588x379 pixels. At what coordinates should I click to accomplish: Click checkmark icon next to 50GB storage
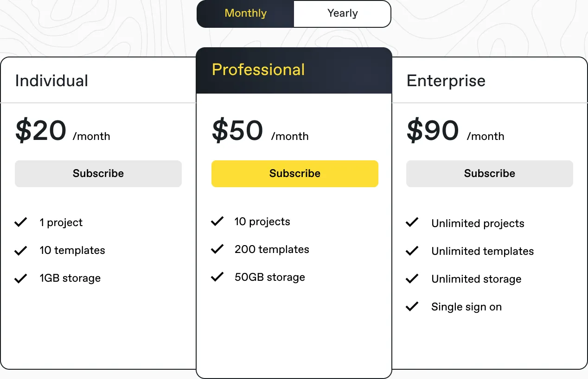coord(217,277)
